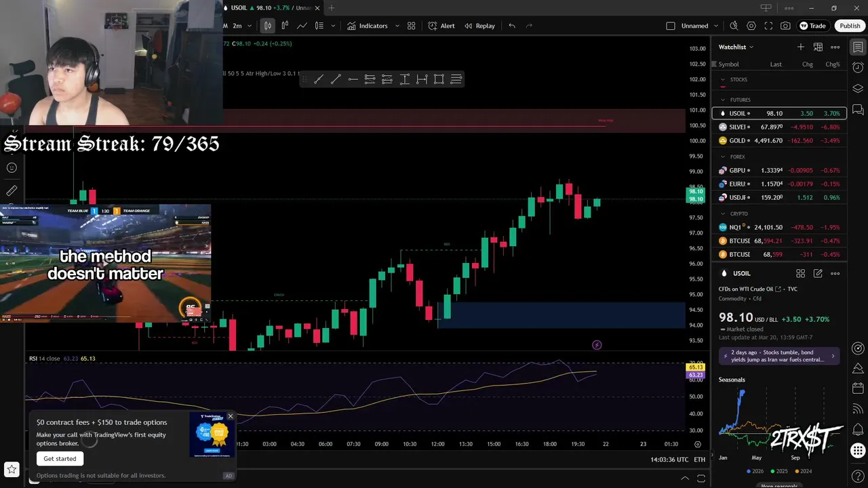Open watchlist more options ellipsis
868x488 pixels.
tap(835, 47)
